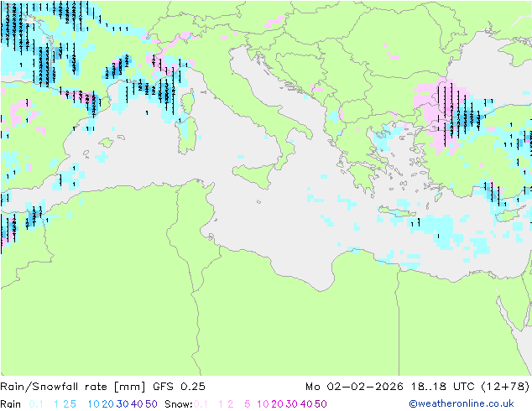This screenshot has width=532, height=411.
Task: Click the Rain legend value 50
Action: click(151, 404)
